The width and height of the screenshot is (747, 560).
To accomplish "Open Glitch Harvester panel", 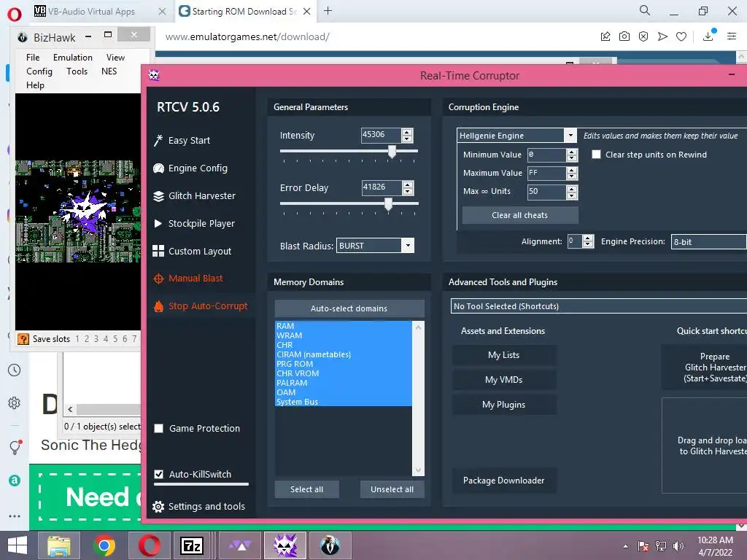I will [x=194, y=195].
